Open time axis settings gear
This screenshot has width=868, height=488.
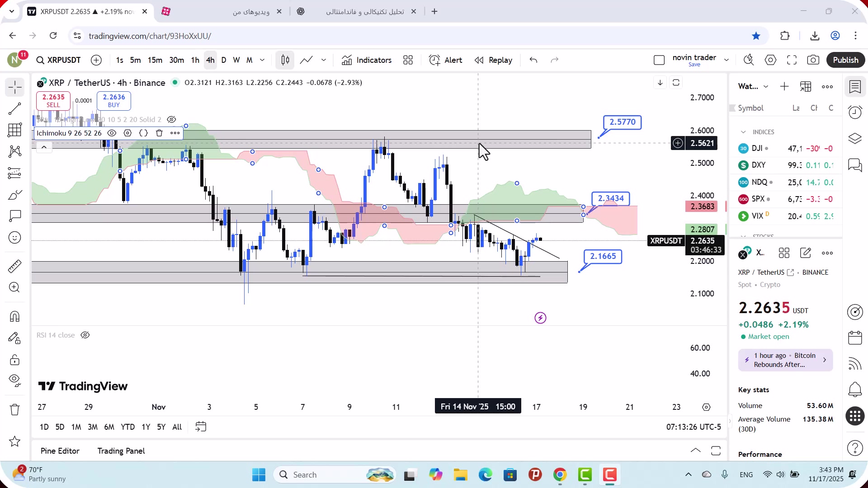click(x=706, y=407)
